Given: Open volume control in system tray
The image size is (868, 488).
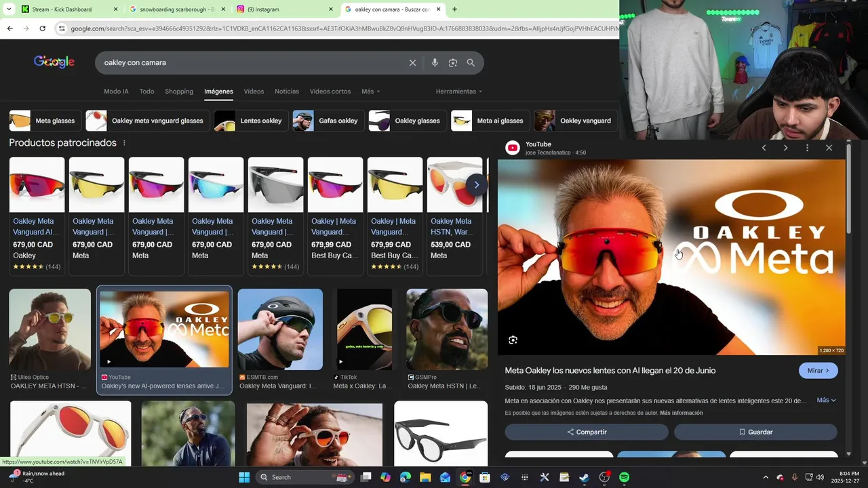Looking at the screenshot, I should (x=820, y=477).
